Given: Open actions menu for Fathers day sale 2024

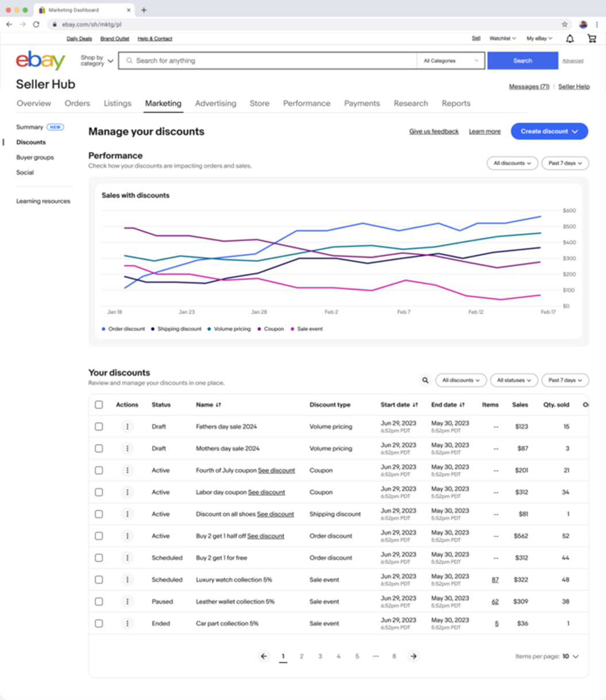Looking at the screenshot, I should click(128, 427).
